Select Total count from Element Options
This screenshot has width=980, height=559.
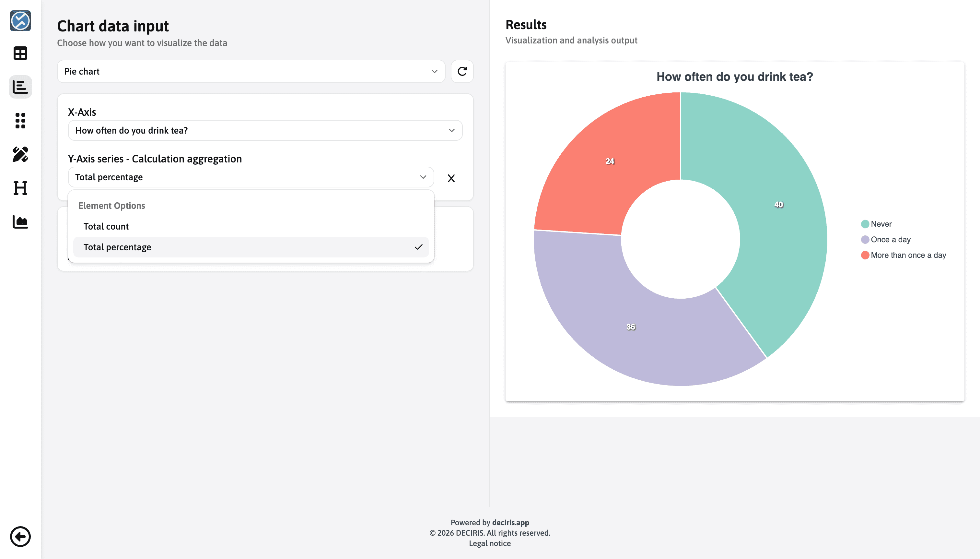pos(106,226)
